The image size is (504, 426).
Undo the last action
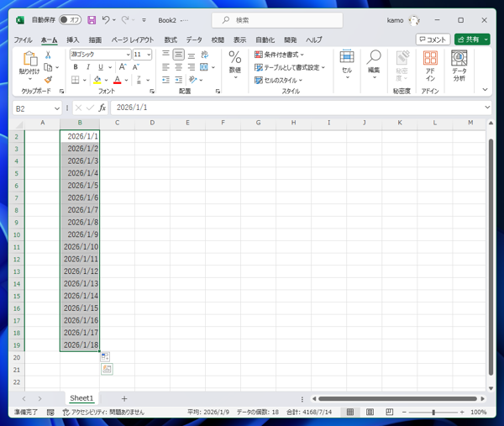click(x=106, y=20)
